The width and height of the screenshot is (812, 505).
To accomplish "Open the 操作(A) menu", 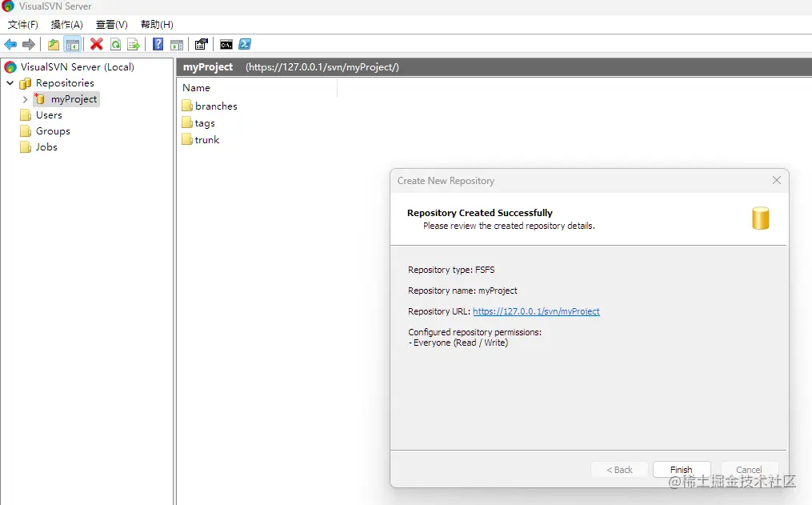I will 67,24.
